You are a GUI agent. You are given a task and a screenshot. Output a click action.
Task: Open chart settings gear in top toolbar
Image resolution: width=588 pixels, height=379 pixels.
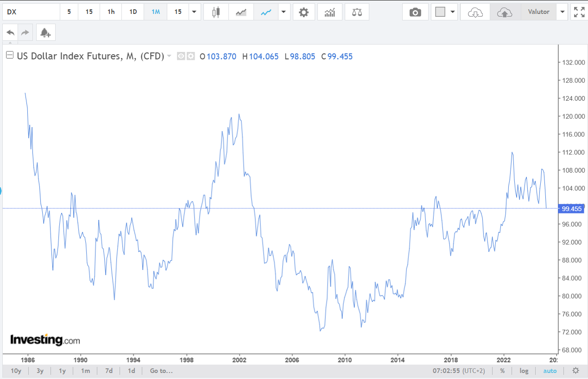click(x=303, y=13)
